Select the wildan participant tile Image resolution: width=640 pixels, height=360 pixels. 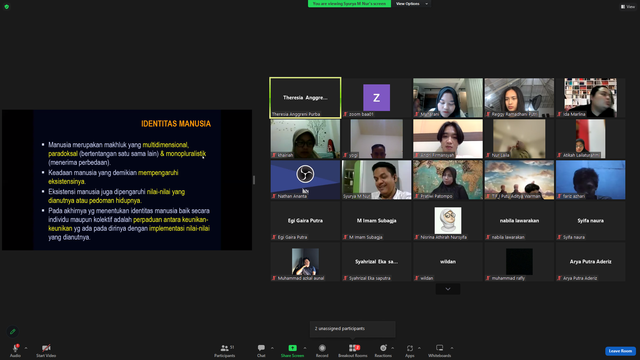click(448, 262)
